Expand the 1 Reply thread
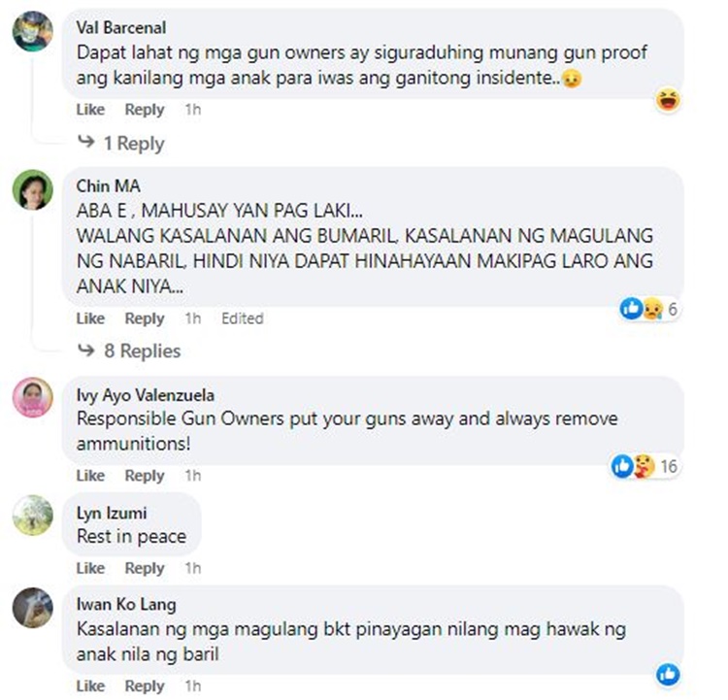The image size is (728, 700). (x=120, y=143)
